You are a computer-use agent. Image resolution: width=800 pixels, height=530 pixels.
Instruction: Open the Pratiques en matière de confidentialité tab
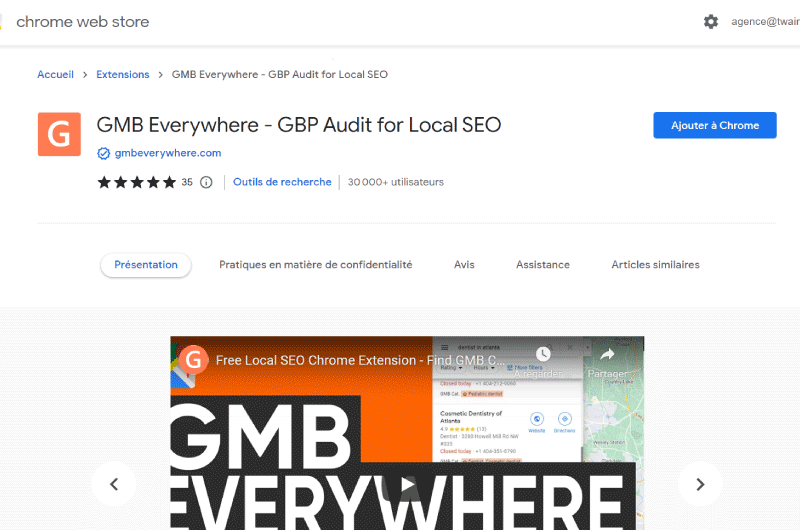[315, 265]
